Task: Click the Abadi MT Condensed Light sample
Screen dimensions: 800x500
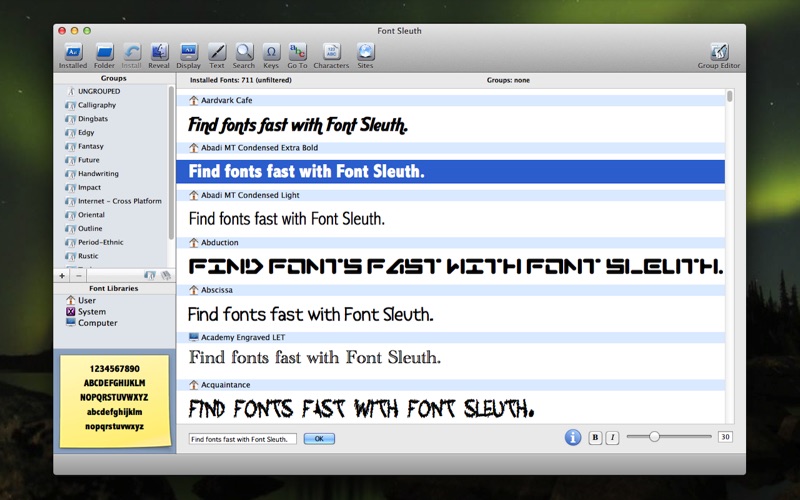Action: pyautogui.click(x=287, y=219)
